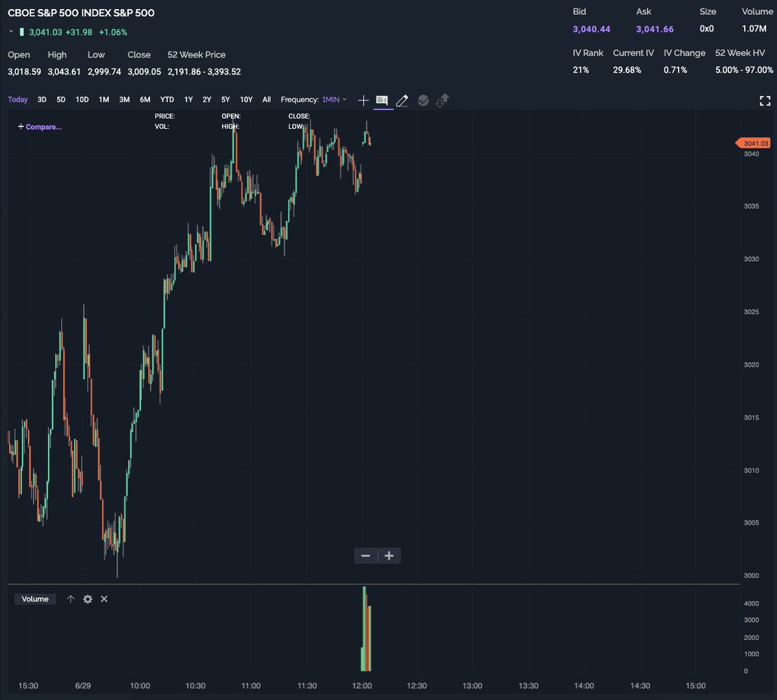
Task: Select the 3M time range
Action: tap(124, 100)
